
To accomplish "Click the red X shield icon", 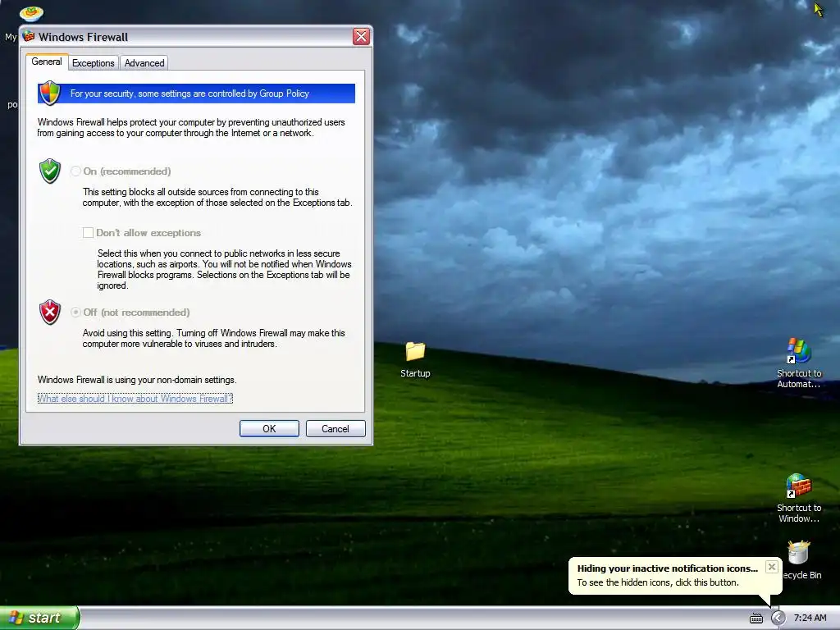I will (x=50, y=313).
